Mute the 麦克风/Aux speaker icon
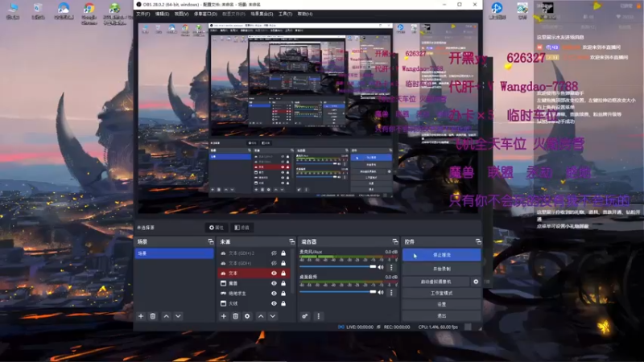The image size is (644, 362). 381,267
